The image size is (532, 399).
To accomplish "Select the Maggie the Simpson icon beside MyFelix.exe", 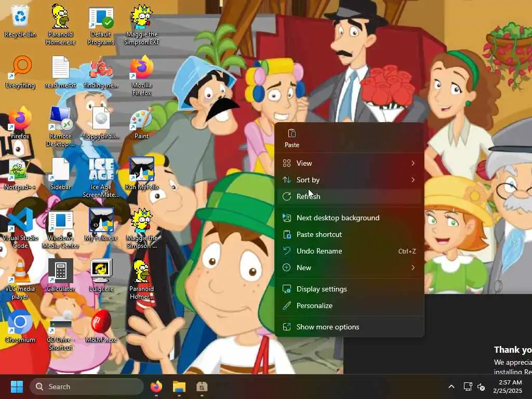I will tap(142, 229).
